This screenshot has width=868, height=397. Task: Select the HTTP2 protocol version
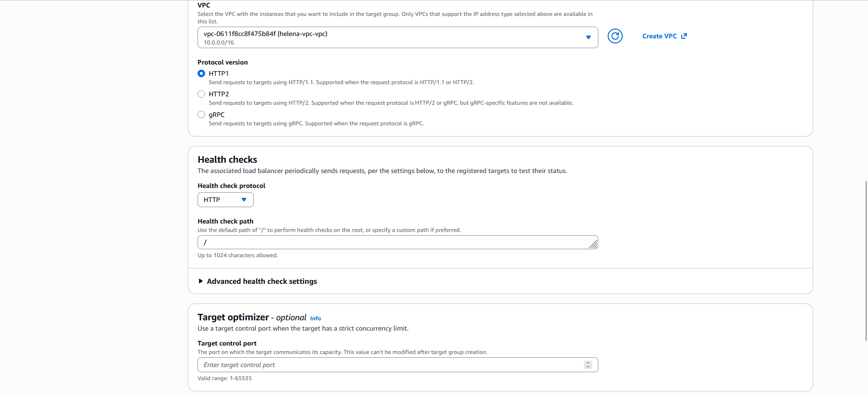201,94
